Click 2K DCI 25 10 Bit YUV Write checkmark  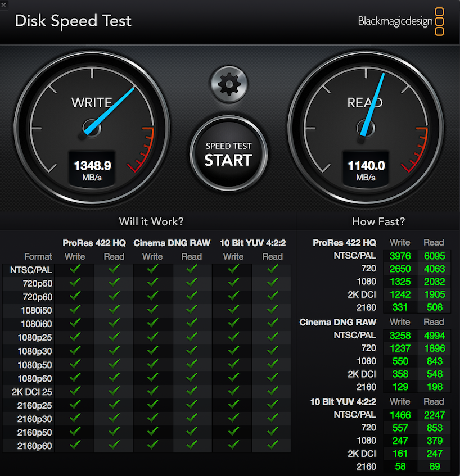coord(233,391)
